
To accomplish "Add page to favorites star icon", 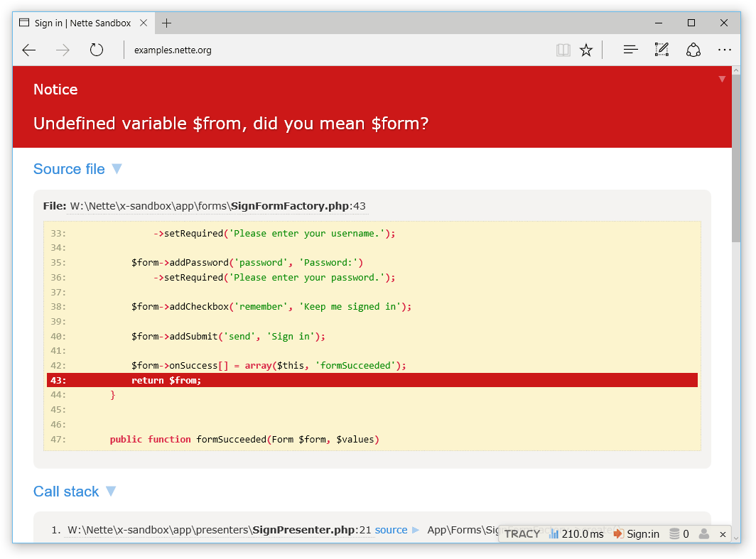I will coord(586,50).
